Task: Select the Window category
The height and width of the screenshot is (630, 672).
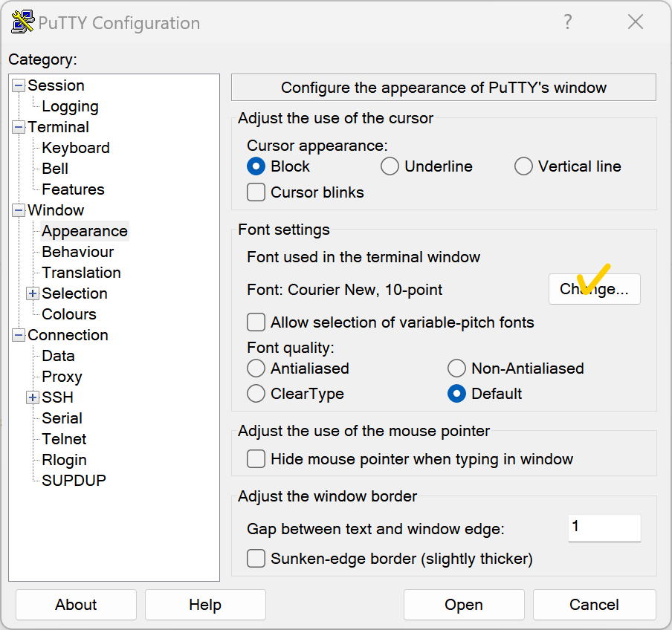Action: [56, 210]
